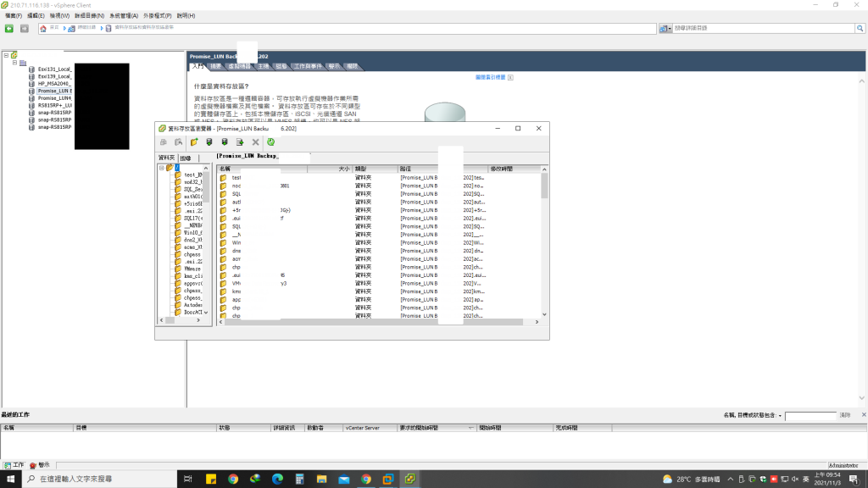This screenshot has height=488, width=868.
Task: Select the Win10_ folder in browser tree
Action: coord(188,233)
